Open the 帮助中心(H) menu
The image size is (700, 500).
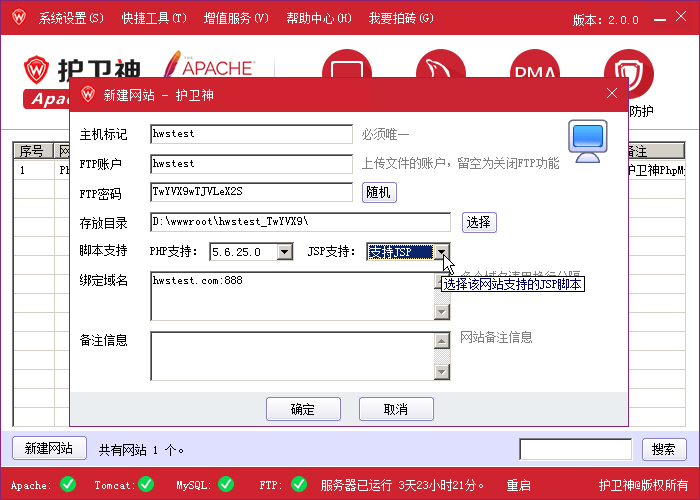click(319, 18)
